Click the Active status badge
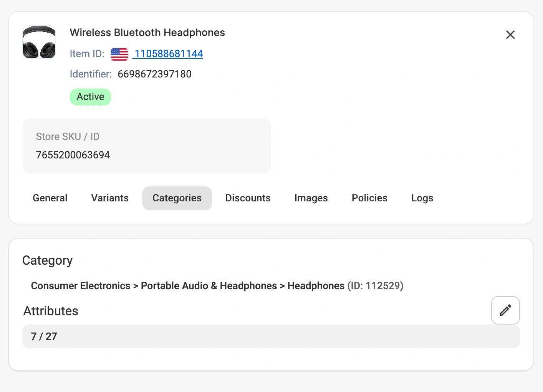 coord(90,97)
